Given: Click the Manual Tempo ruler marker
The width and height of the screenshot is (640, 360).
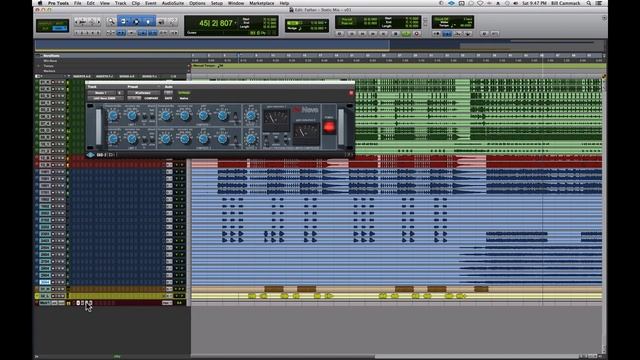Looking at the screenshot, I should (x=207, y=66).
